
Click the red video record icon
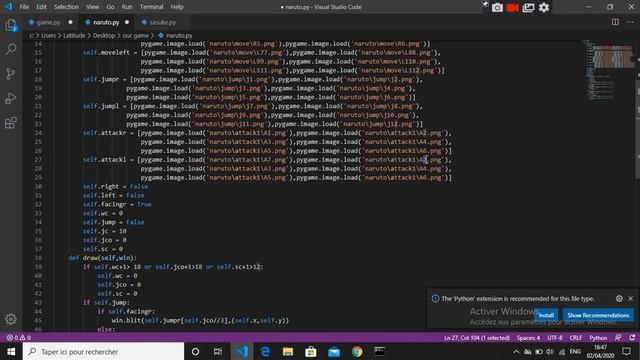tap(513, 7)
